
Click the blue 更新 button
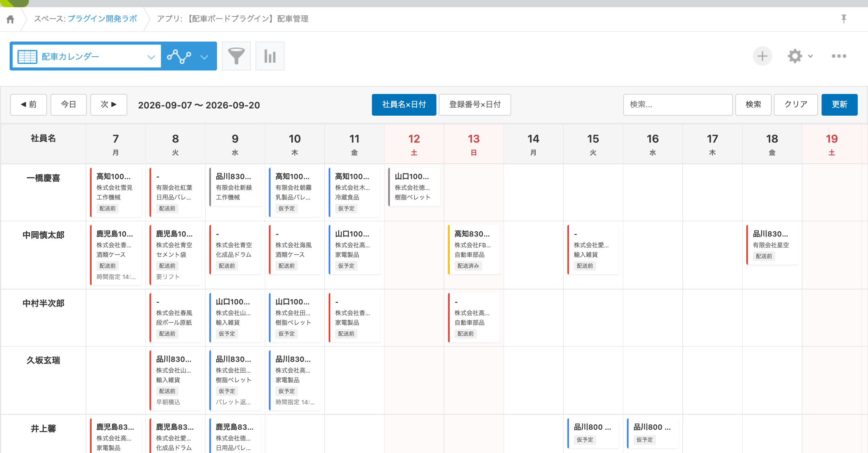pos(839,105)
